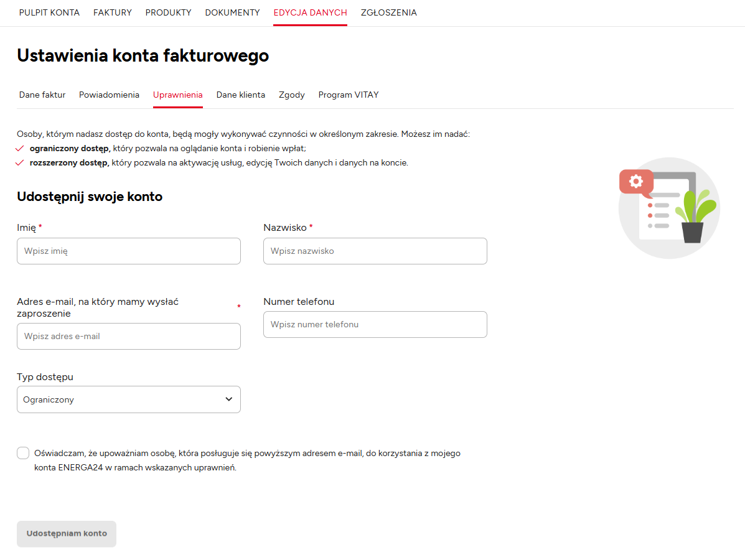Image resolution: width=745 pixels, height=560 pixels.
Task: Open the Zgody tab
Action: [291, 95]
